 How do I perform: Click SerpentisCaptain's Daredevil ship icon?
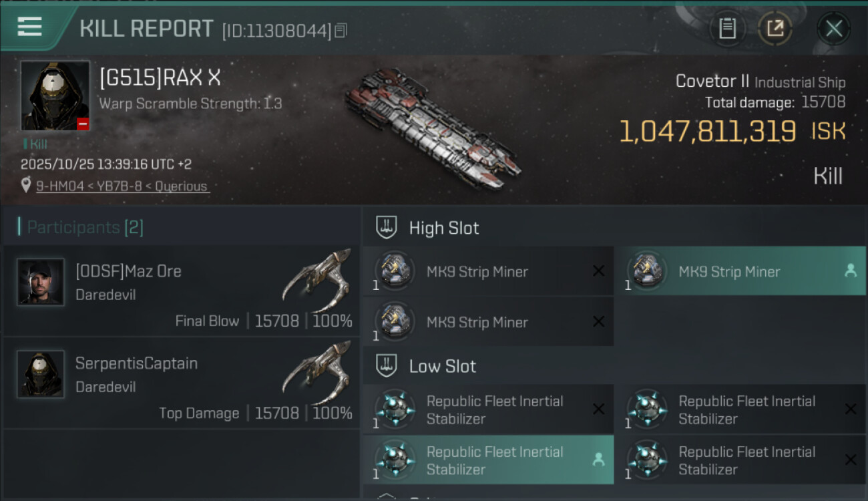pyautogui.click(x=316, y=373)
